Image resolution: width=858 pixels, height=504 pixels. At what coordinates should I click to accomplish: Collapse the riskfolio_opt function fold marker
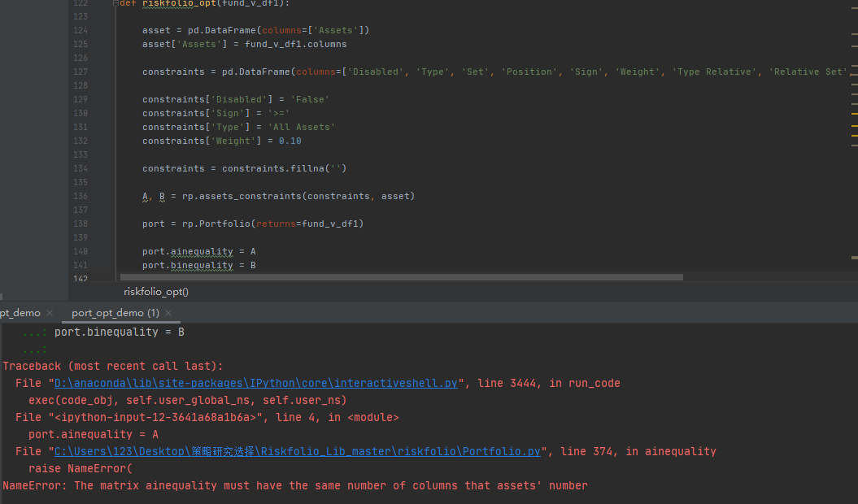(115, 3)
